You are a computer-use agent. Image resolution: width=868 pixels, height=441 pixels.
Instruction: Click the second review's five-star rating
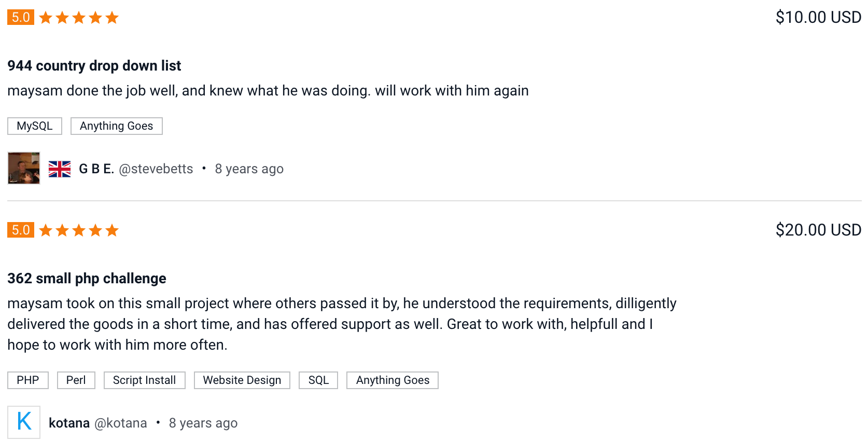[x=79, y=230]
